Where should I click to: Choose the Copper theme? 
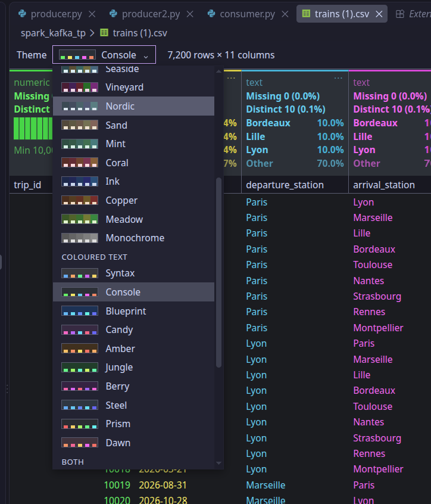133,200
